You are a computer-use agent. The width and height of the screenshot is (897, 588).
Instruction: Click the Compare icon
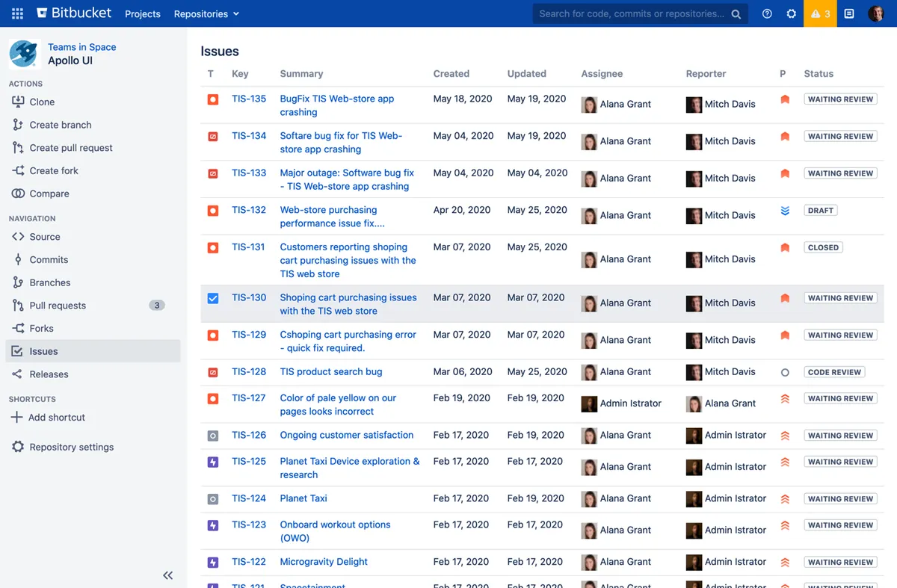(18, 194)
